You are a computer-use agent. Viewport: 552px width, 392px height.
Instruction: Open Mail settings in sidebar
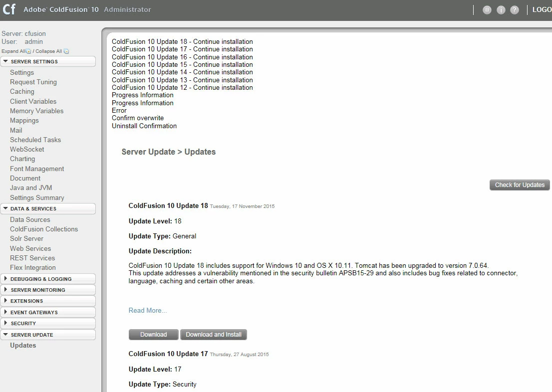click(16, 130)
